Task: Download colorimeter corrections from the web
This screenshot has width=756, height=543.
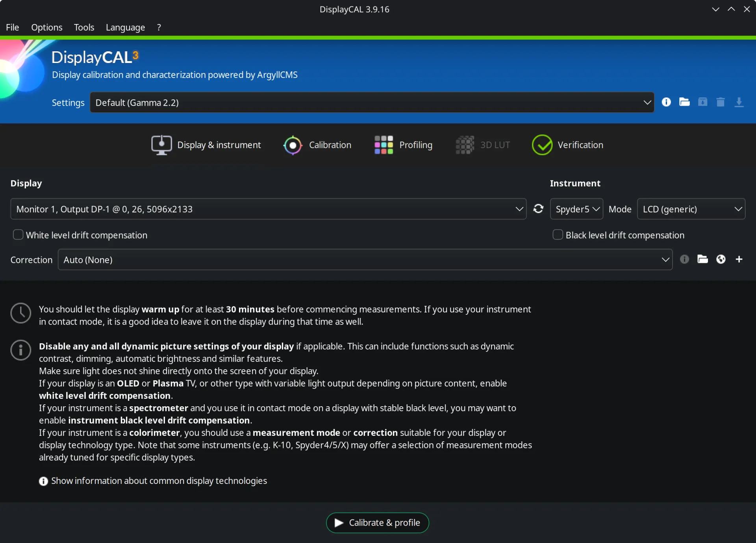Action: click(x=721, y=259)
